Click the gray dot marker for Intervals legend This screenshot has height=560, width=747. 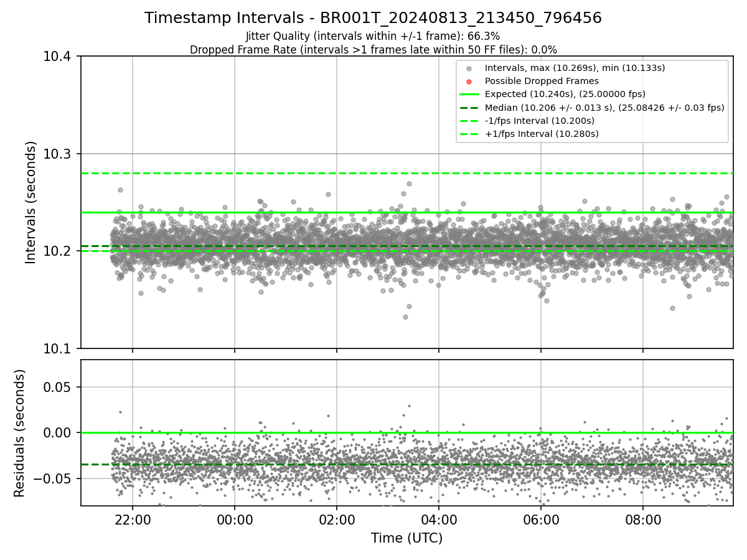pos(469,68)
